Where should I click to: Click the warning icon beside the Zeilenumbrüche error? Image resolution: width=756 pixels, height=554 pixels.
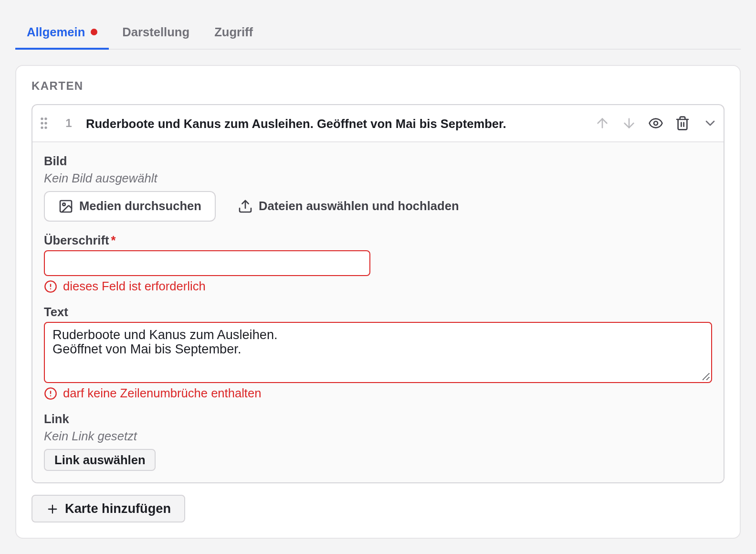[x=51, y=394]
